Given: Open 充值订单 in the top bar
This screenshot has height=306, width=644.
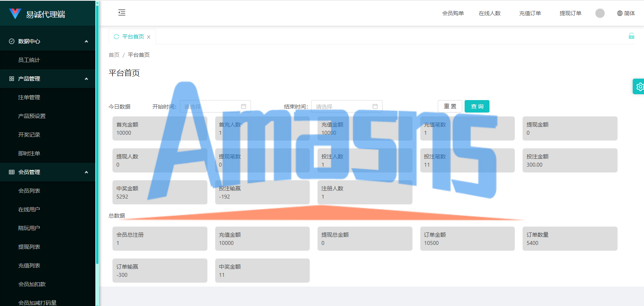Looking at the screenshot, I should click(x=530, y=13).
